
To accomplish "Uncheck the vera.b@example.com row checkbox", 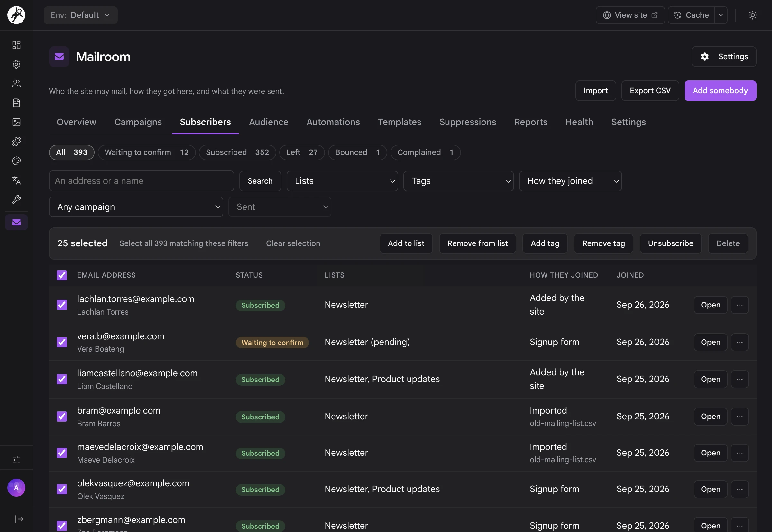I will click(62, 342).
